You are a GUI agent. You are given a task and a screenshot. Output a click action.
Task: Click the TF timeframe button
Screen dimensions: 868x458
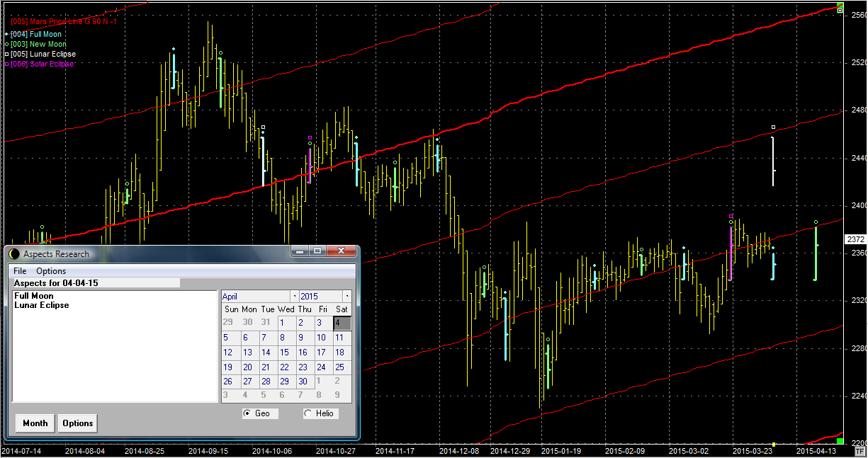pyautogui.click(x=859, y=452)
